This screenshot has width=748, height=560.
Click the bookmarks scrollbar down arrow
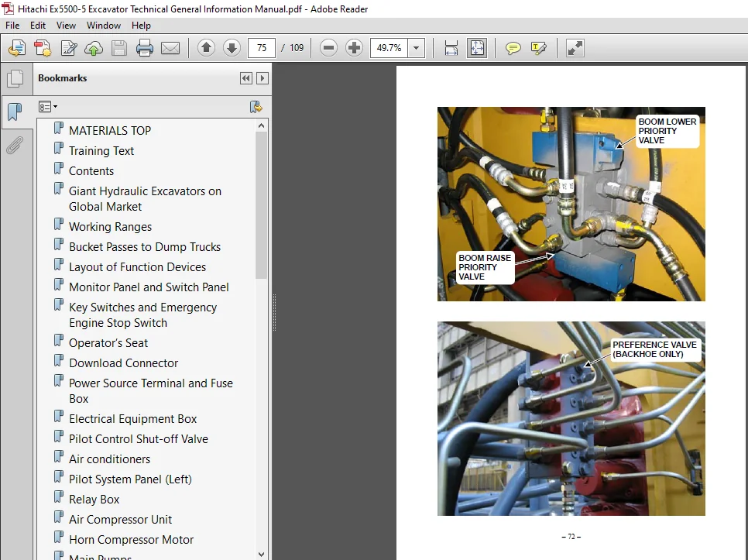tap(261, 555)
